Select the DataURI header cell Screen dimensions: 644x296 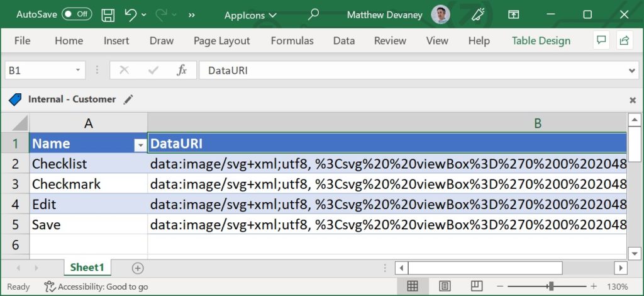click(x=387, y=143)
